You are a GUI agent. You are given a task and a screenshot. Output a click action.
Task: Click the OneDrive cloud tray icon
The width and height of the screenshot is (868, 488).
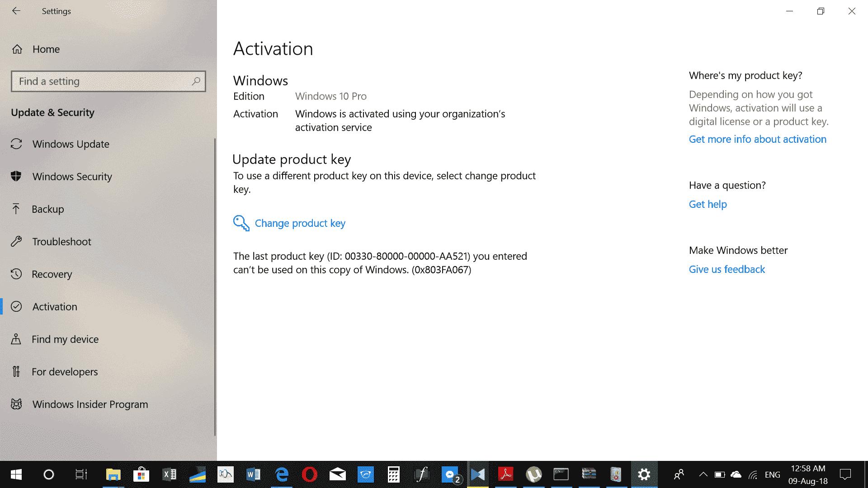coord(736,474)
